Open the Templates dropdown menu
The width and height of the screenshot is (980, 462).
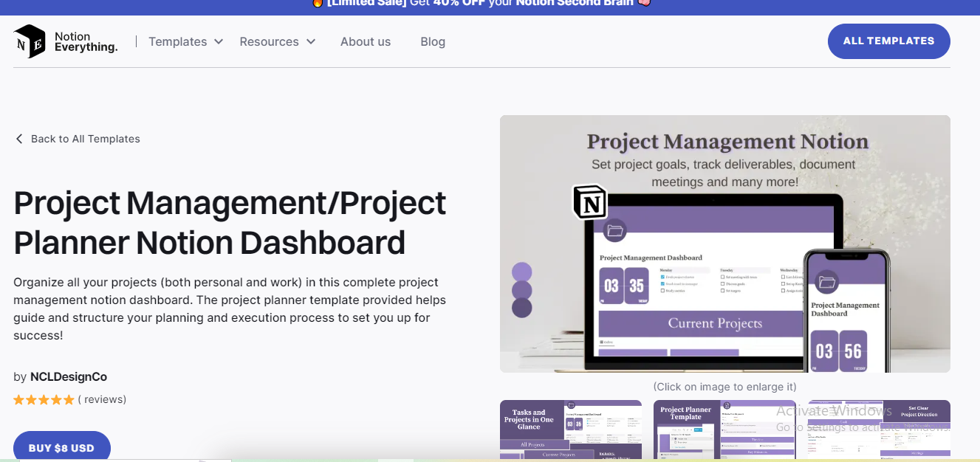click(x=186, y=42)
